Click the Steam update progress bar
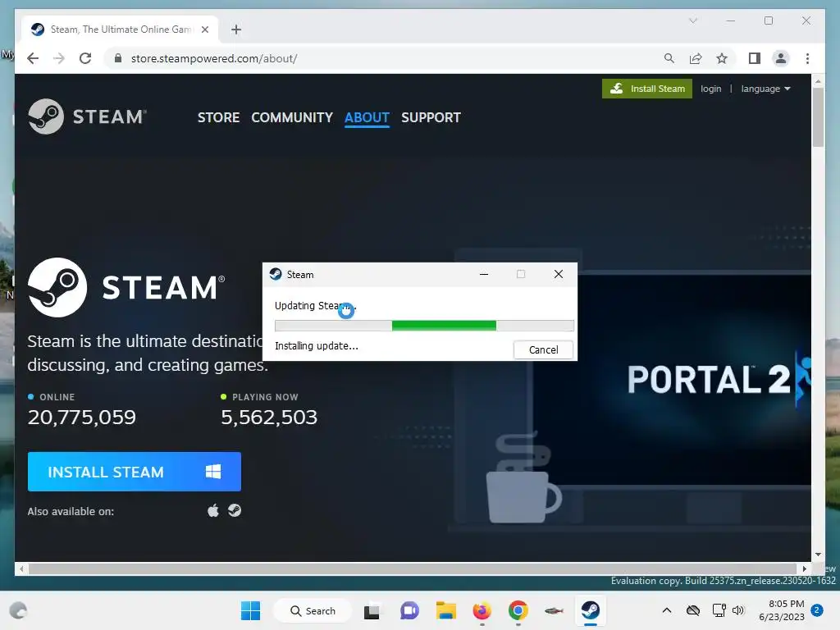The image size is (840, 630). pos(424,325)
